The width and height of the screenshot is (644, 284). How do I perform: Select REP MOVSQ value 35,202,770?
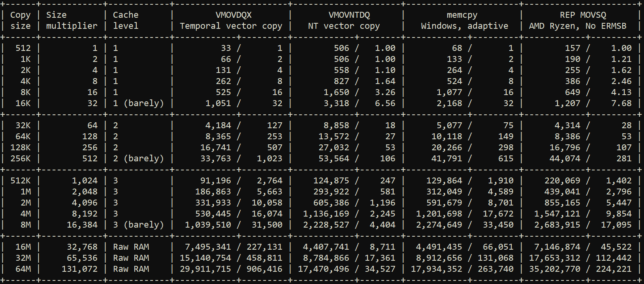(555, 269)
